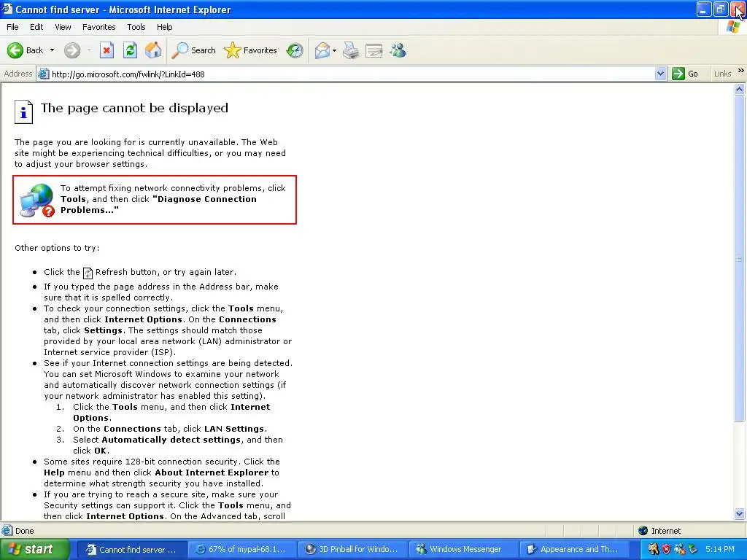This screenshot has height=560, width=747.
Task: Launch Messenger from the toolbar
Action: (x=398, y=50)
